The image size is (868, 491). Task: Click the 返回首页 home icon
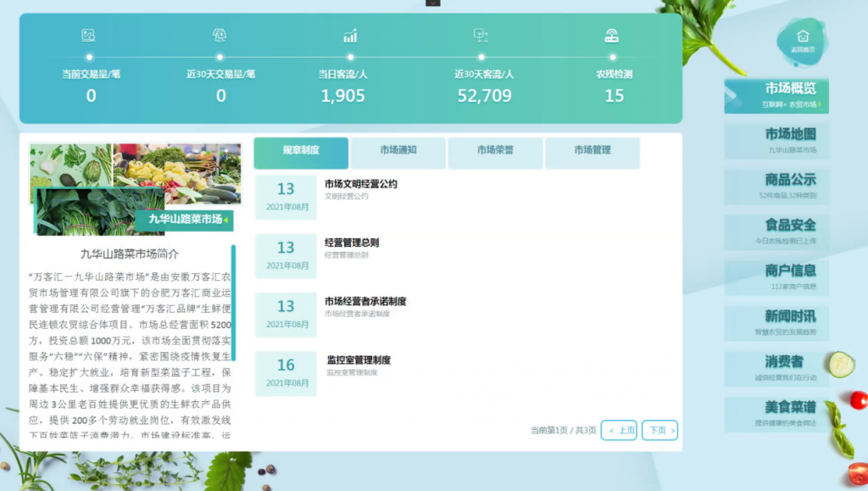(x=802, y=37)
